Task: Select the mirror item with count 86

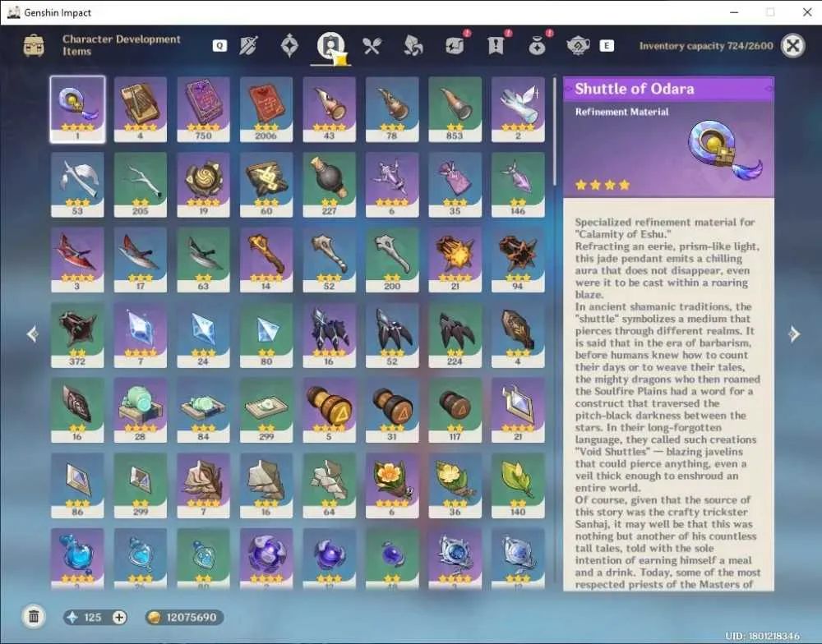Action: [x=77, y=485]
